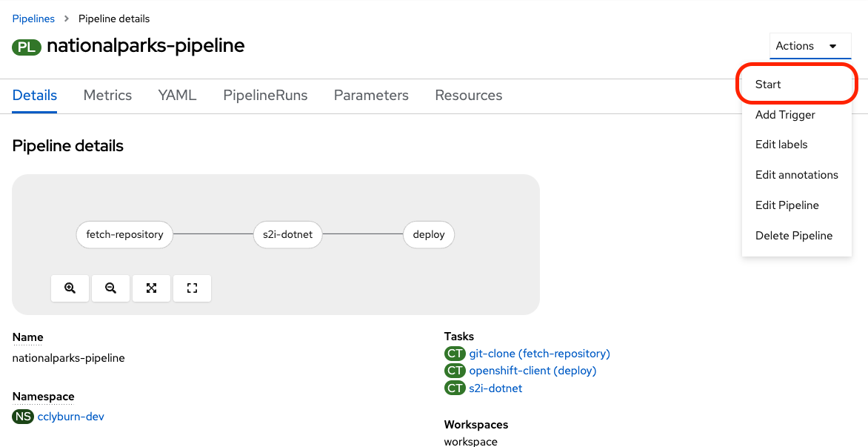Open the git-clone (fetch-repository) task link
Viewport: 868px width, 447px height.
(539, 354)
